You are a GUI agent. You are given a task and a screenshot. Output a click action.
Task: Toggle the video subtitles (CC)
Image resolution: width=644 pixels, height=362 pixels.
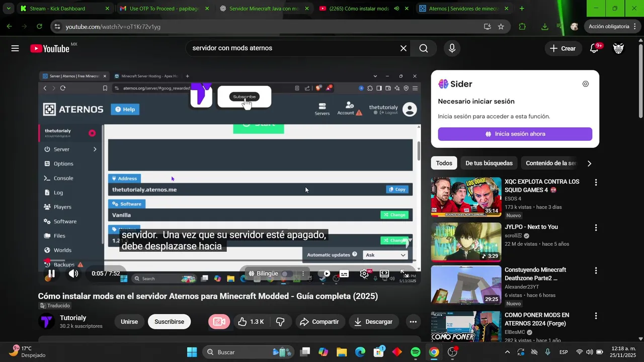344,274
